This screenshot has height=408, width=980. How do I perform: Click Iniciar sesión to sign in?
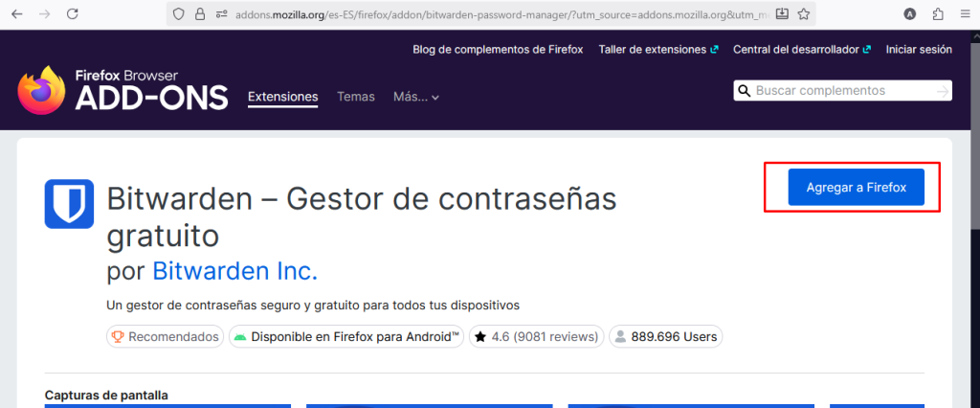pyautogui.click(x=919, y=49)
